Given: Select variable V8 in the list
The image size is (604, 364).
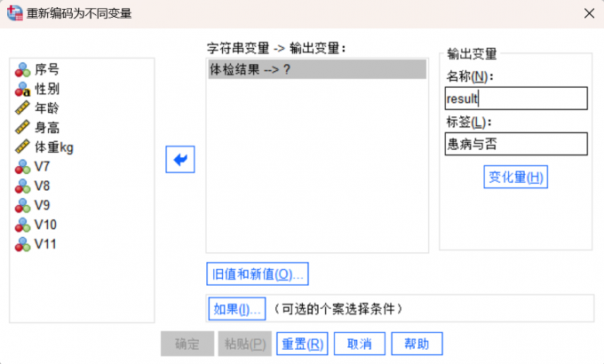Looking at the screenshot, I should click(42, 186).
